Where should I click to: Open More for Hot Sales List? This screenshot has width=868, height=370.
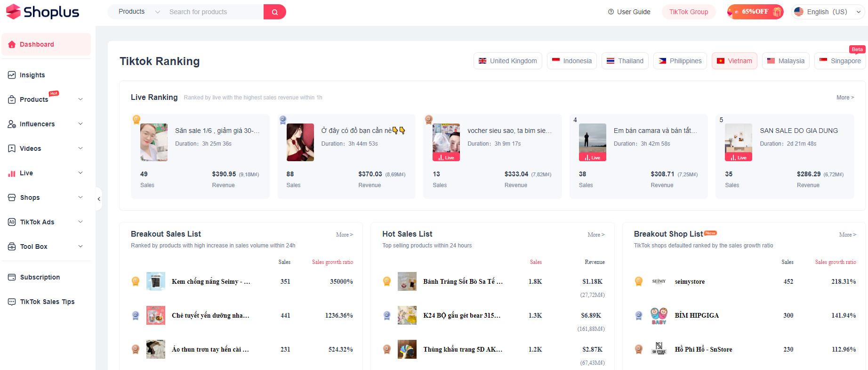coord(596,235)
